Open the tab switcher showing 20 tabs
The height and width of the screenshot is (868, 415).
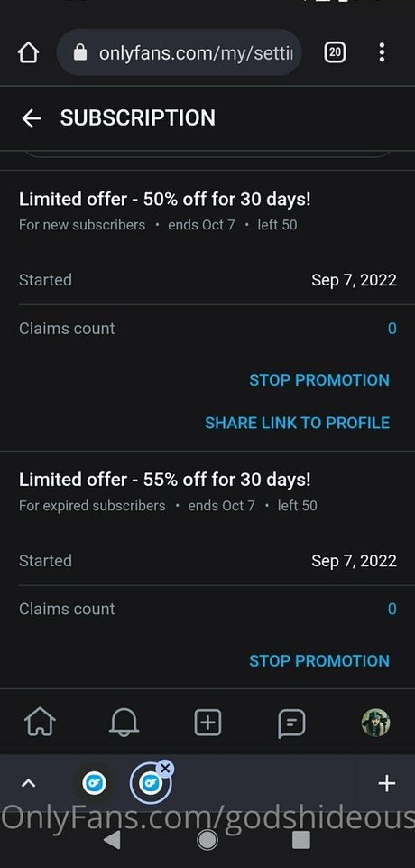335,53
